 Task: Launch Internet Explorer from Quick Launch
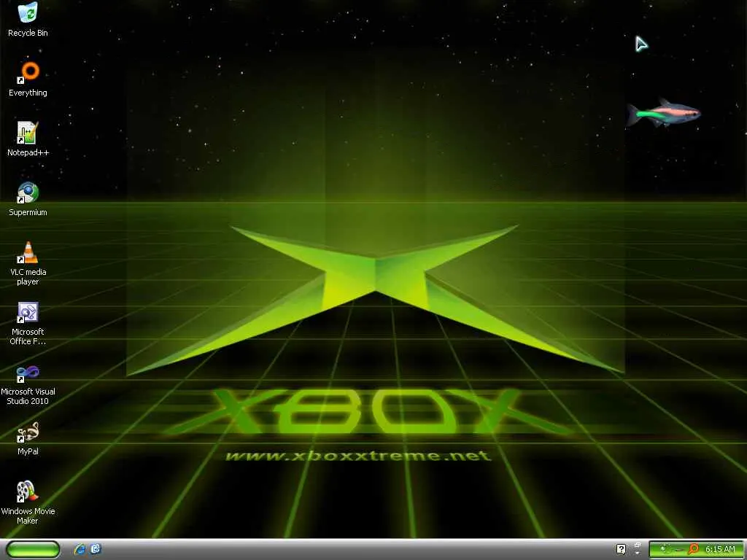pos(80,549)
